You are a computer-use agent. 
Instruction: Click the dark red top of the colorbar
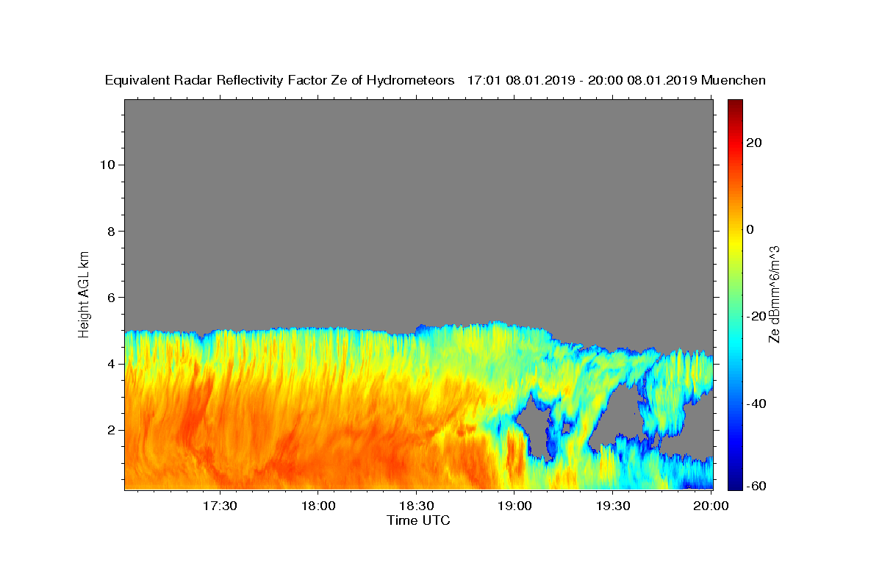coord(734,103)
